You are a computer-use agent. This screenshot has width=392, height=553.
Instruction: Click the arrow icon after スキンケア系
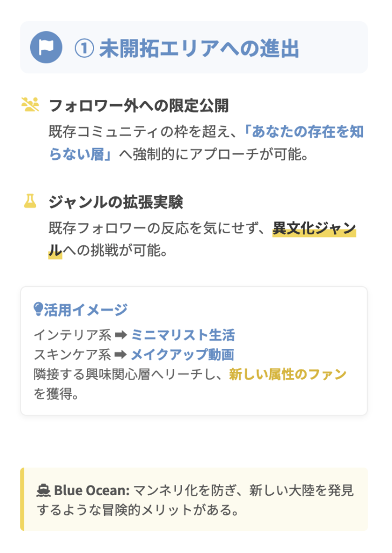click(x=121, y=355)
